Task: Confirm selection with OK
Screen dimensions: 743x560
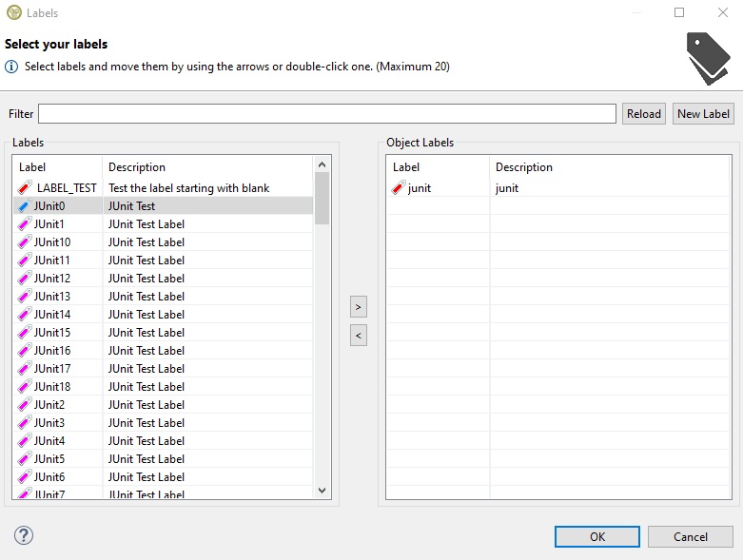Action: coord(596,537)
